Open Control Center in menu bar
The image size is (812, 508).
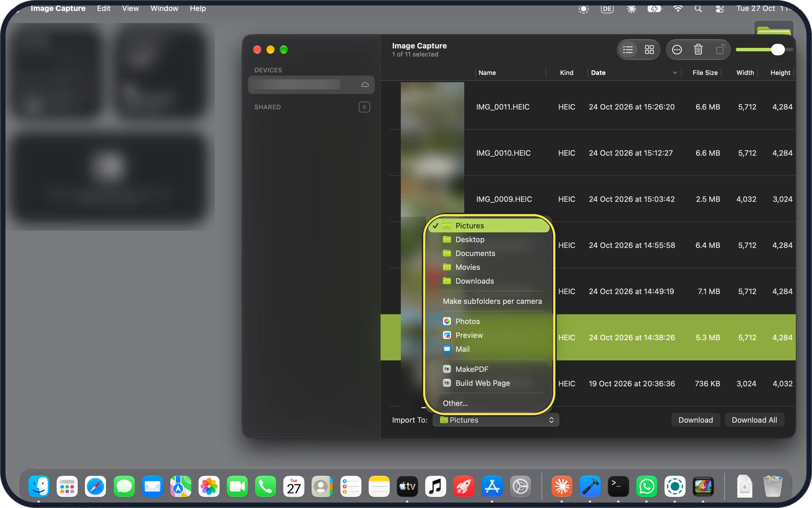pos(719,9)
